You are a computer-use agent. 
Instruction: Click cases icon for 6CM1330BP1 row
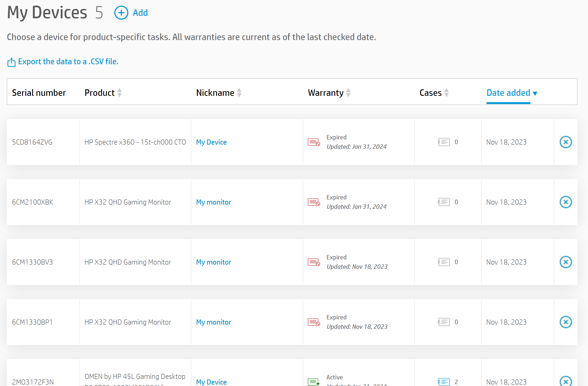[x=444, y=322]
